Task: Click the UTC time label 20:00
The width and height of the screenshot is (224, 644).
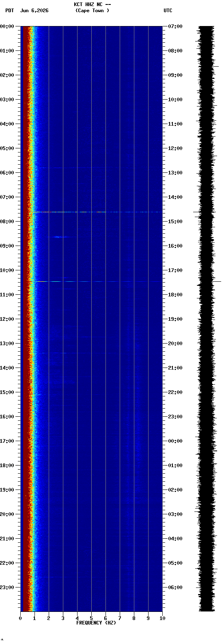Action: pyautogui.click(x=175, y=344)
